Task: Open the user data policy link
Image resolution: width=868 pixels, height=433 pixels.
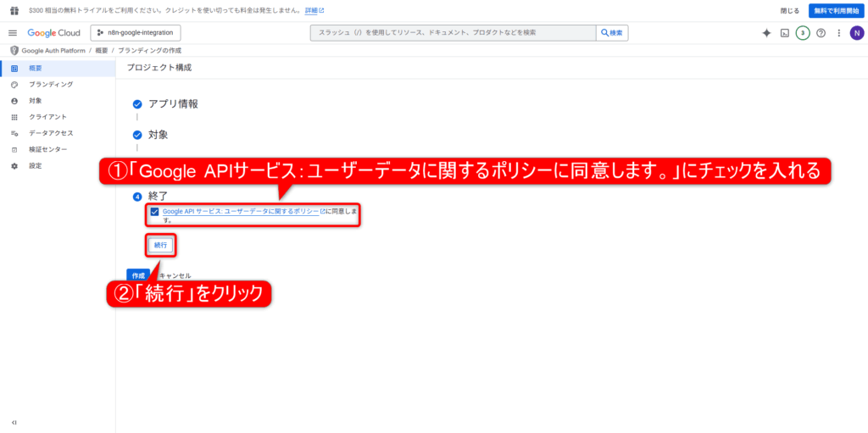Action: tap(240, 211)
